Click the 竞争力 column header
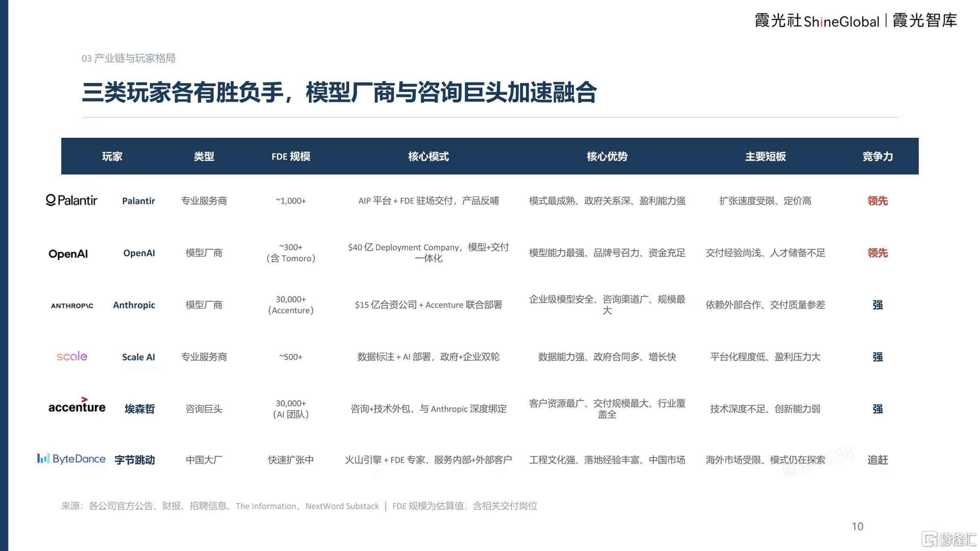 877,156
